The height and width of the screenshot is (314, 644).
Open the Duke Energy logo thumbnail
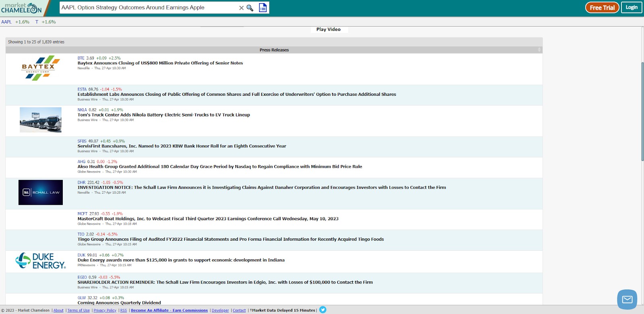coord(40,261)
